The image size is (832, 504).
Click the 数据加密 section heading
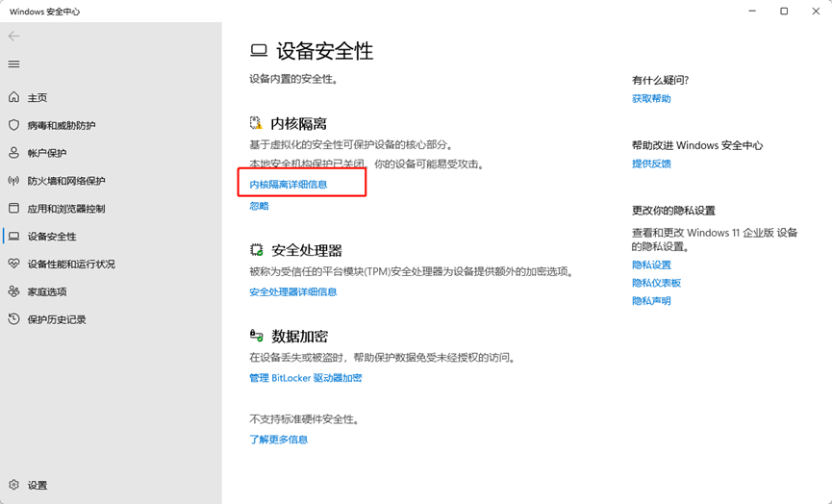coord(299,336)
